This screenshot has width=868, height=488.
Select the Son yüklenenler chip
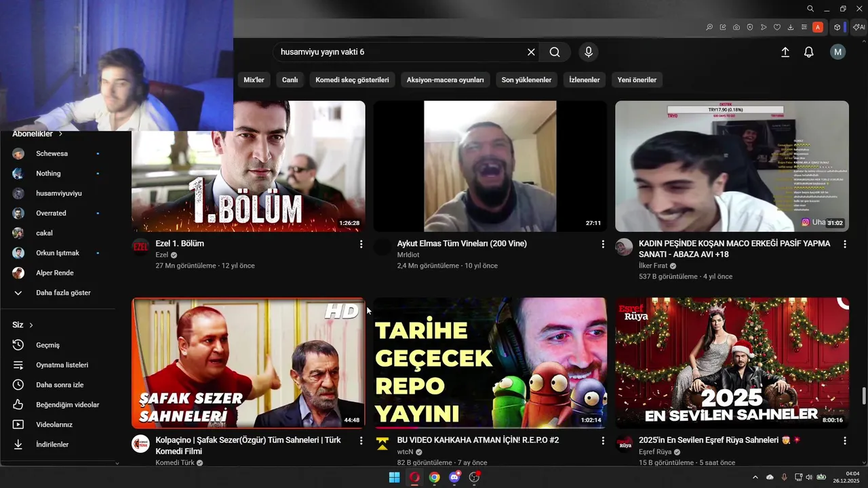(x=526, y=80)
